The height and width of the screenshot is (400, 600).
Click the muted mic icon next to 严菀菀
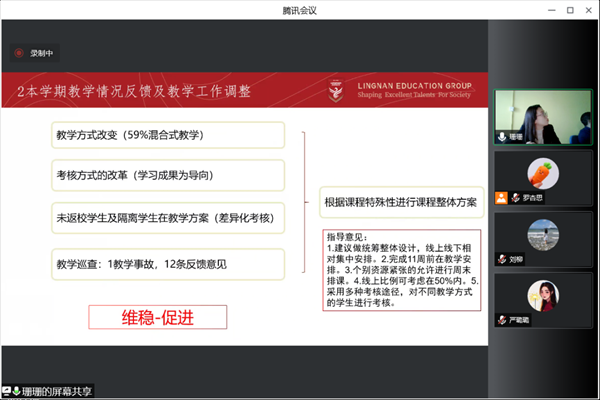[502, 320]
